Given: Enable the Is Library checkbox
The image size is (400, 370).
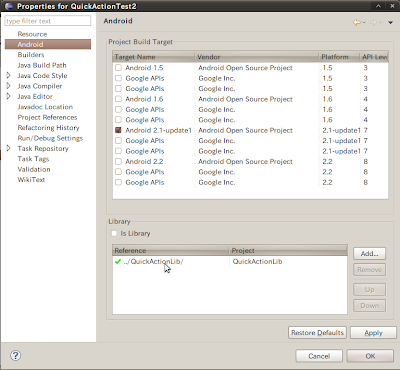Looking at the screenshot, I should pos(114,233).
